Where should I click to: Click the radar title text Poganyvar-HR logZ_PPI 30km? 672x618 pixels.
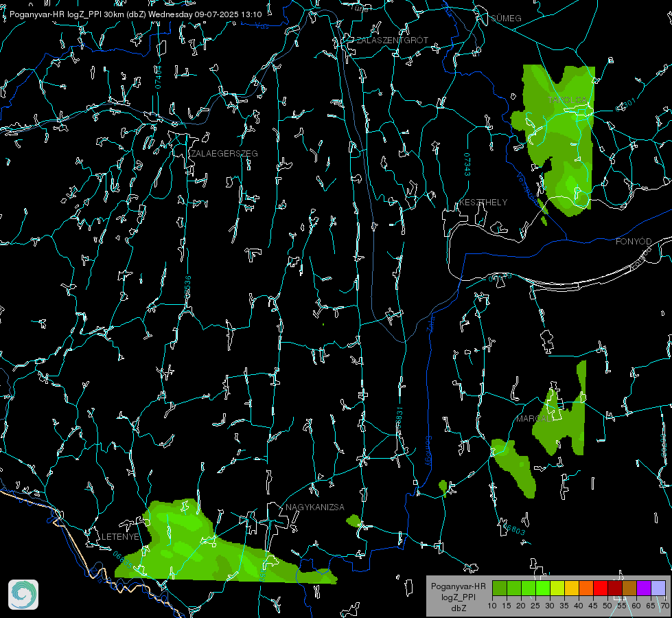65,14
